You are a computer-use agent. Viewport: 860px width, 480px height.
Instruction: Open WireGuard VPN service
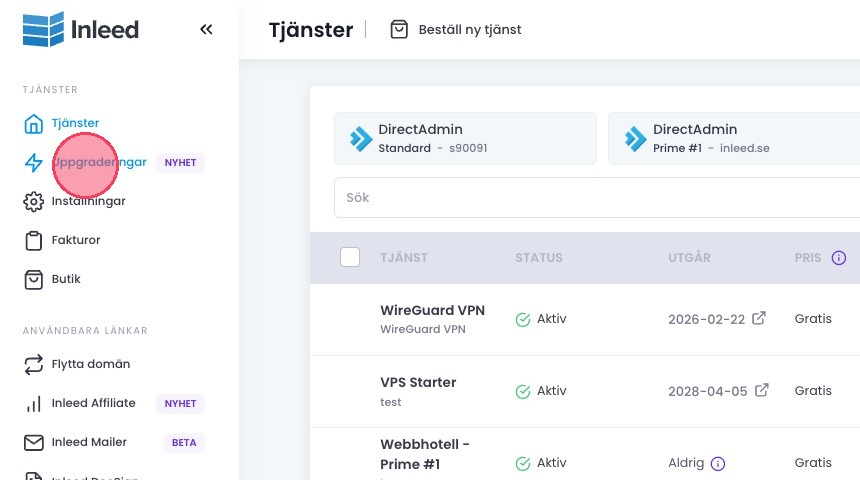click(432, 310)
